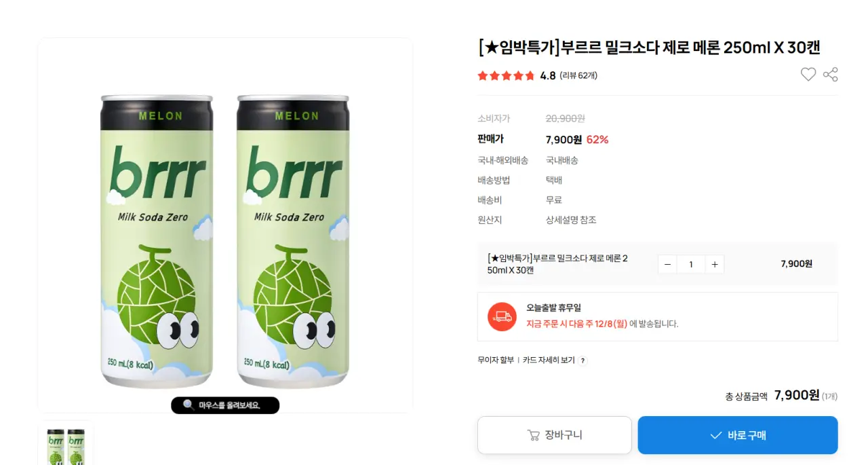Image resolution: width=868 pixels, height=465 pixels.
Task: Click the 장바구니 cart button
Action: tap(554, 435)
